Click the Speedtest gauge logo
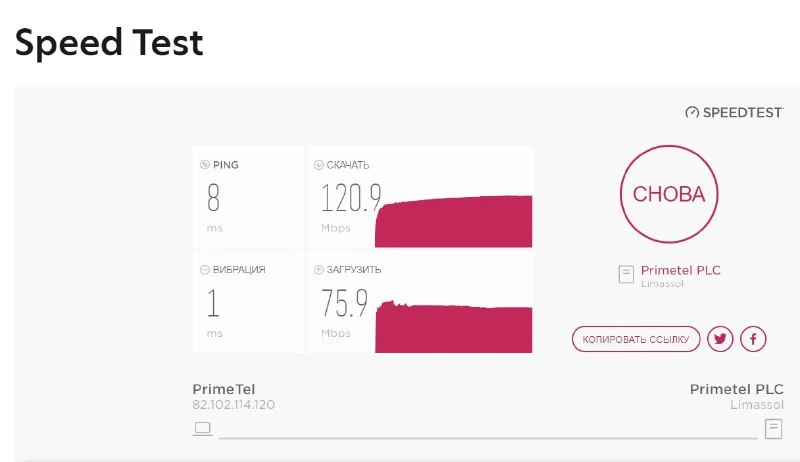Viewport: 800px width, 462px height. point(691,113)
